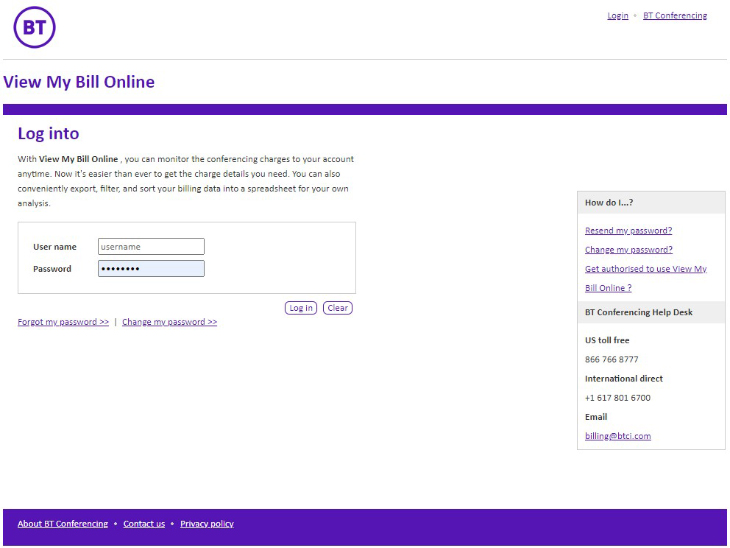Open 'Get authorised to use View My' link

tap(646, 269)
